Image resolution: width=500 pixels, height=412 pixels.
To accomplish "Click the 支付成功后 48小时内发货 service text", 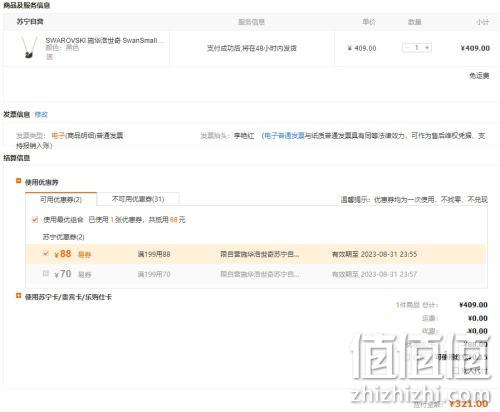I will pos(252,48).
